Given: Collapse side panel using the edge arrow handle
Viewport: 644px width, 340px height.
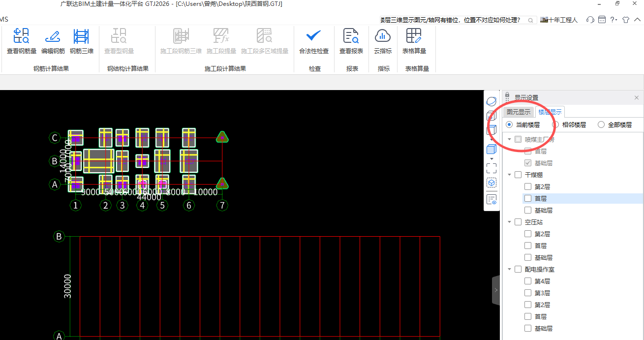Looking at the screenshot, I should 496,290.
